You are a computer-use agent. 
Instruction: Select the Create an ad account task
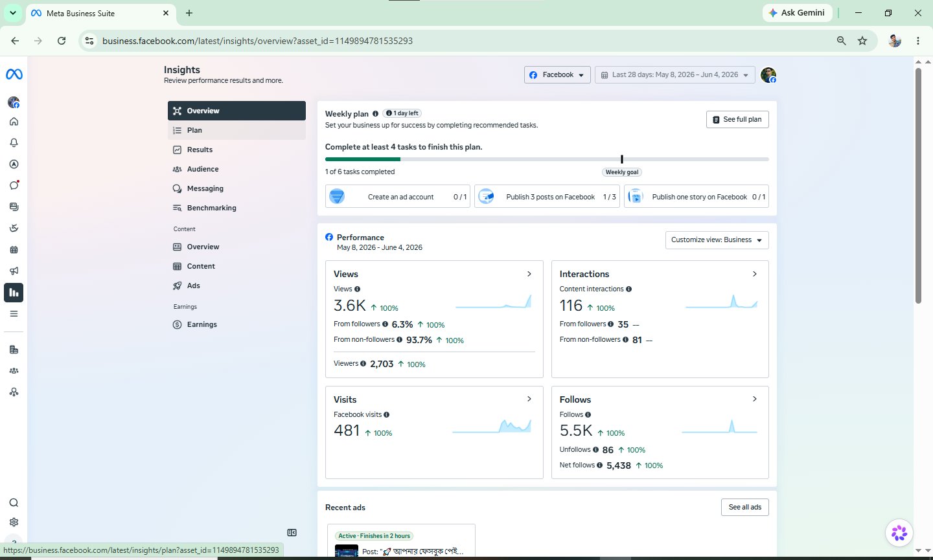click(398, 197)
